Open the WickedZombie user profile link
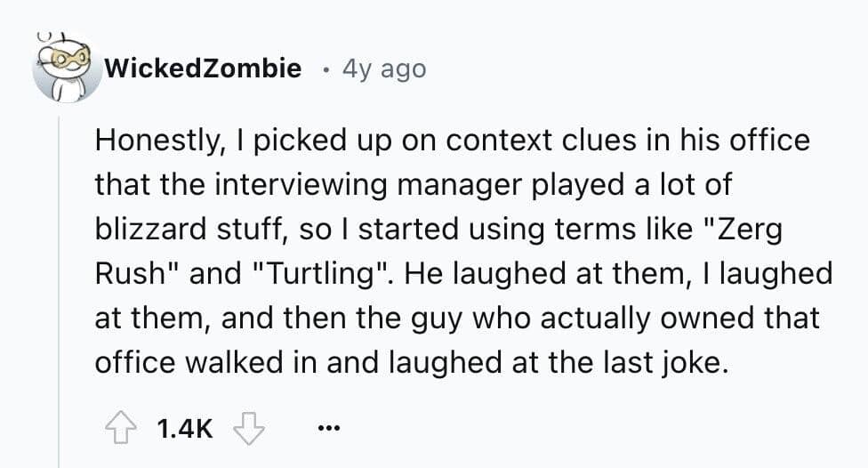Screen dimensions: 868x468 click(203, 68)
